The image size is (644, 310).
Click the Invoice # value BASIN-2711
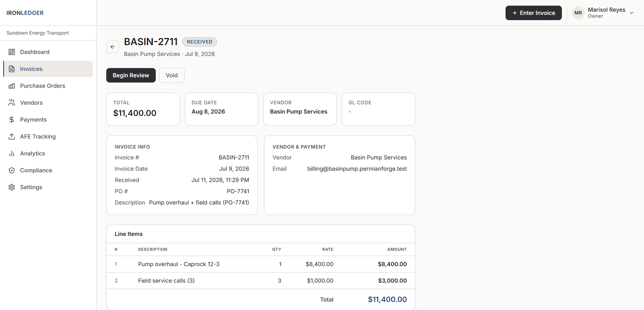(x=234, y=157)
